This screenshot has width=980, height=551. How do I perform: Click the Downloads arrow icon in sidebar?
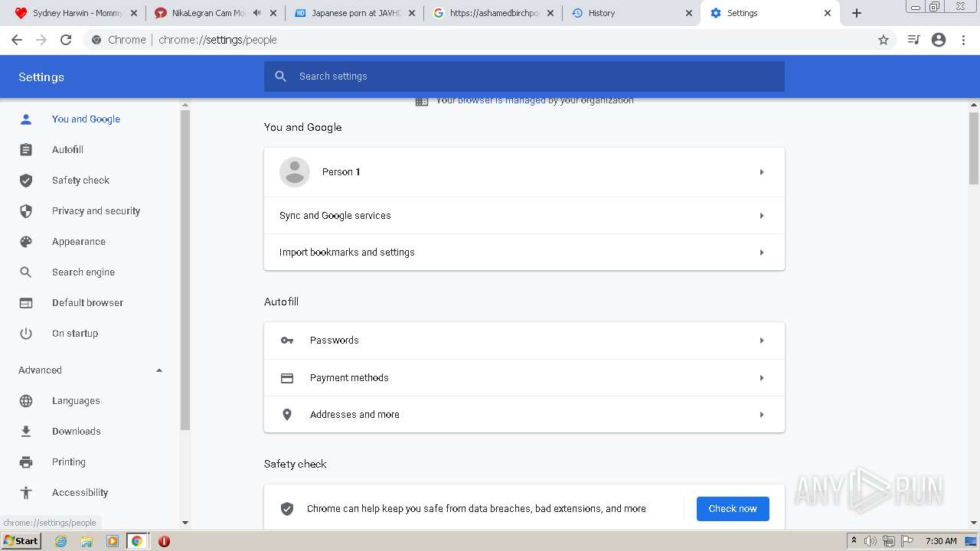coord(26,432)
